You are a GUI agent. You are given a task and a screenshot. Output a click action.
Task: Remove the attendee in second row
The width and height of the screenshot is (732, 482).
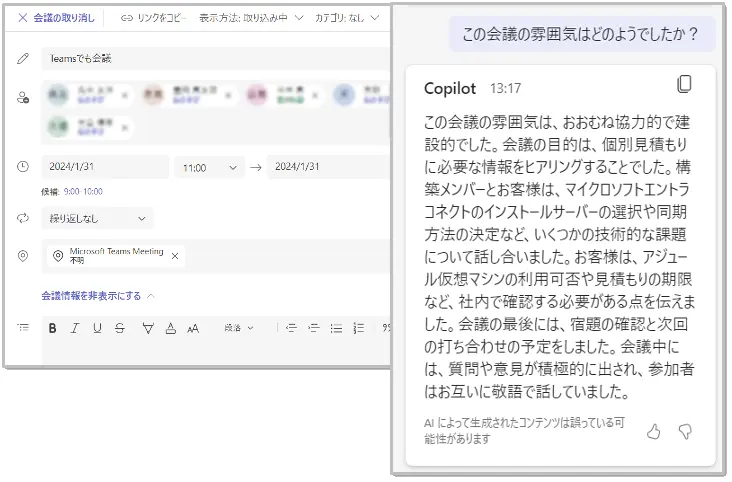click(x=125, y=127)
